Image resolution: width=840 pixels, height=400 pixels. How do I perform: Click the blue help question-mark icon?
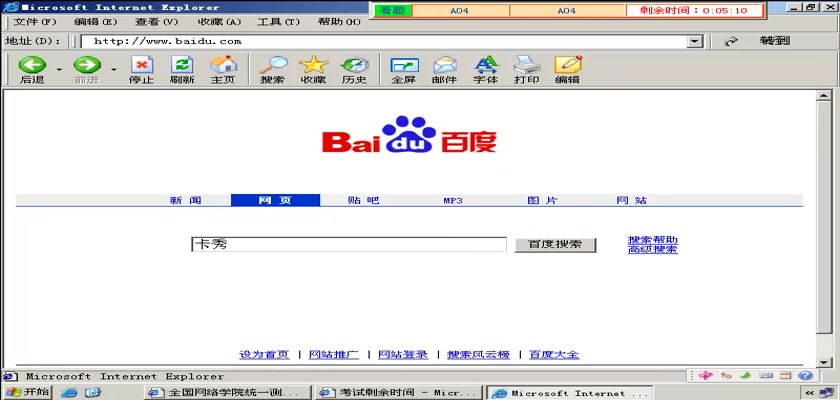tap(806, 375)
